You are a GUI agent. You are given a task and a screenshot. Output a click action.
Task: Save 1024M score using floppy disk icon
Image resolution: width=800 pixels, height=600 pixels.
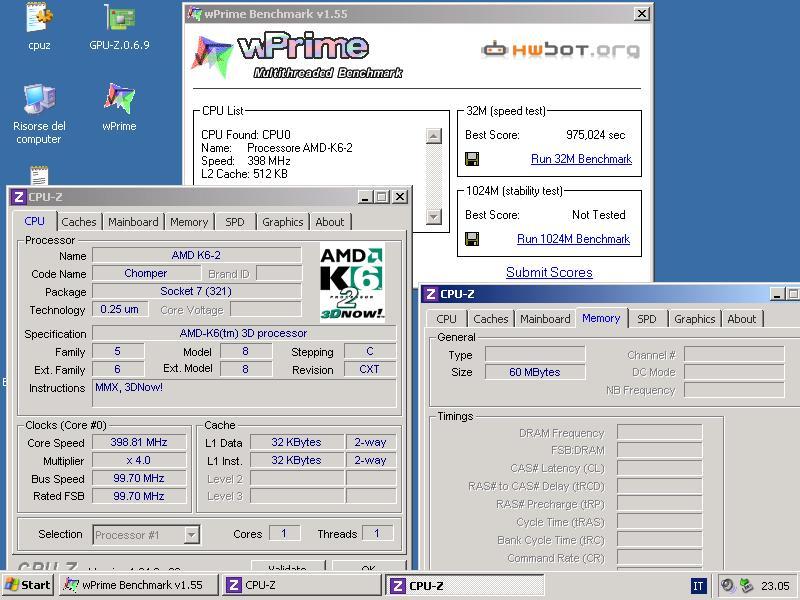pyautogui.click(x=472, y=239)
